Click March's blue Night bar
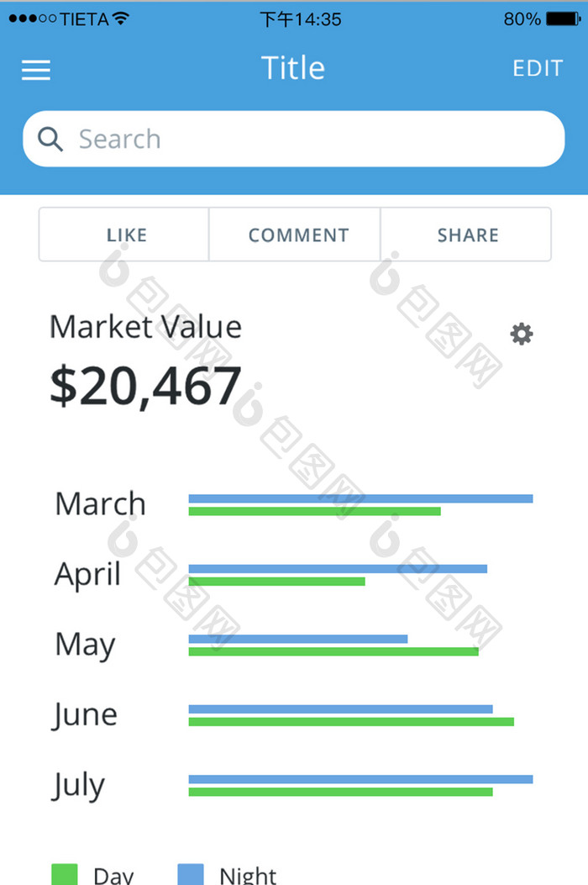 (360, 498)
